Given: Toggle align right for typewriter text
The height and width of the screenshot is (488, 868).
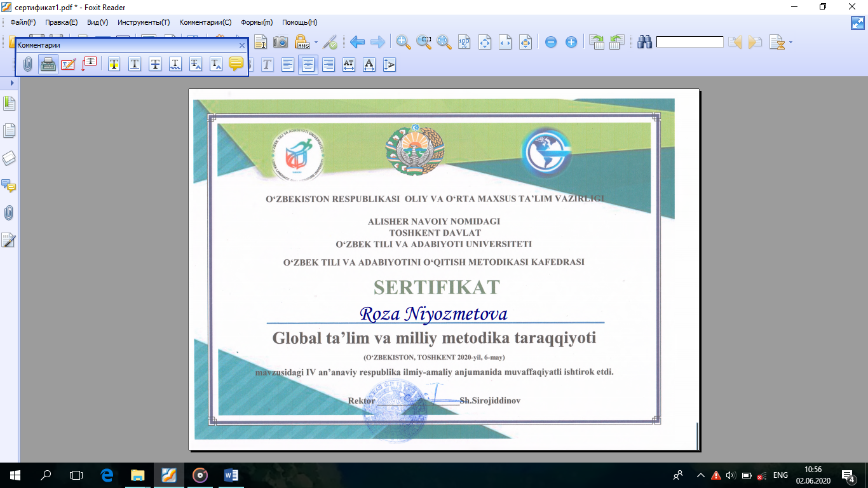Looking at the screenshot, I should (329, 64).
